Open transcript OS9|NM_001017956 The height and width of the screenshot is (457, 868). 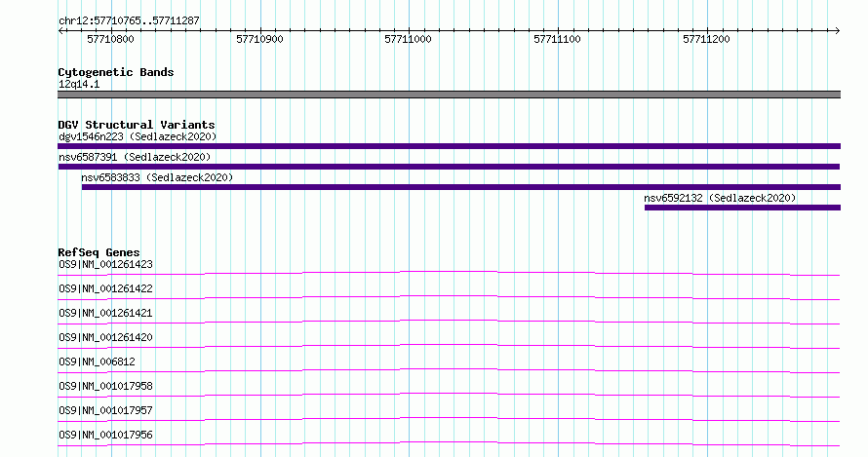click(105, 435)
